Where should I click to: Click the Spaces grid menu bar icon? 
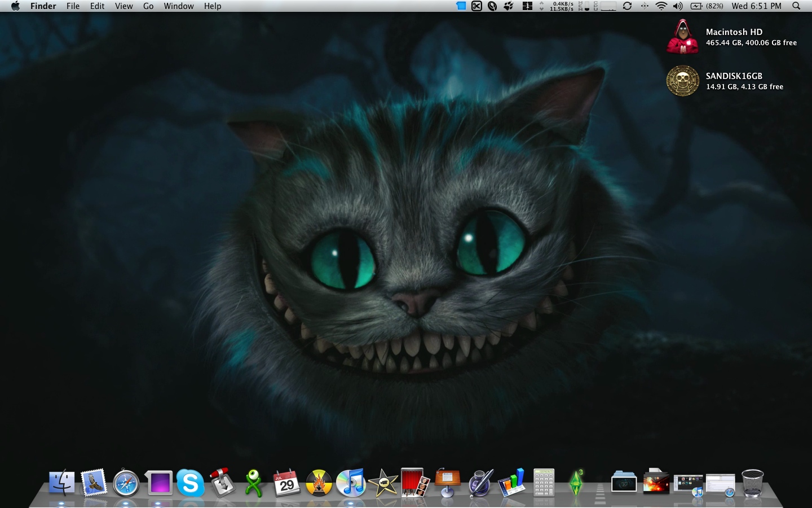[x=527, y=6]
